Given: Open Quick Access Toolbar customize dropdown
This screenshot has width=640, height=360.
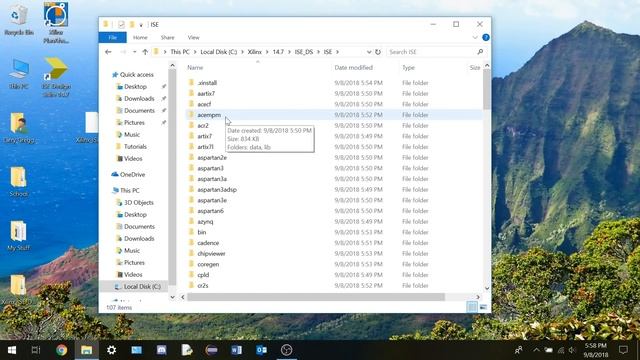Looking at the screenshot, I should [141, 25].
